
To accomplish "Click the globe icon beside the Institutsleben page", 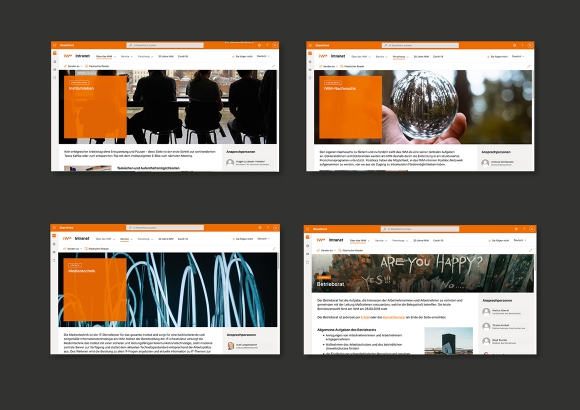I will point(55,61).
